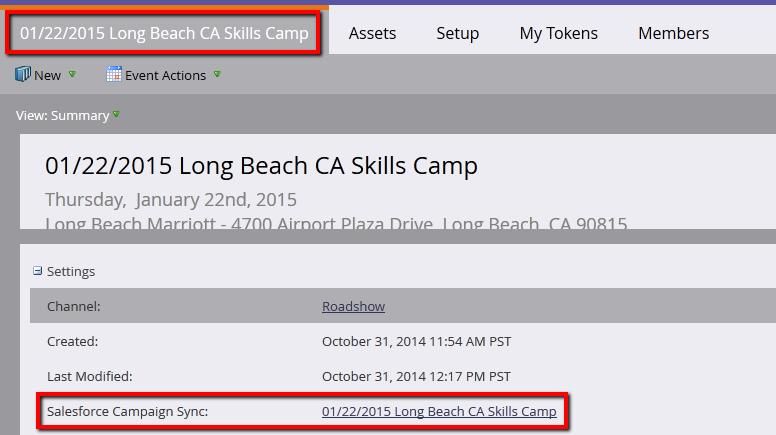The height and width of the screenshot is (435, 776).
Task: Click the Last Modified timestamp value
Action: (x=416, y=376)
